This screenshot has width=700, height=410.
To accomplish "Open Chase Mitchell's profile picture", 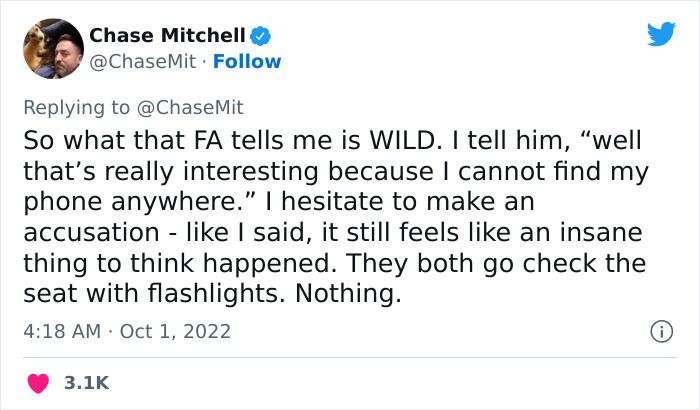I will pos(51,48).
